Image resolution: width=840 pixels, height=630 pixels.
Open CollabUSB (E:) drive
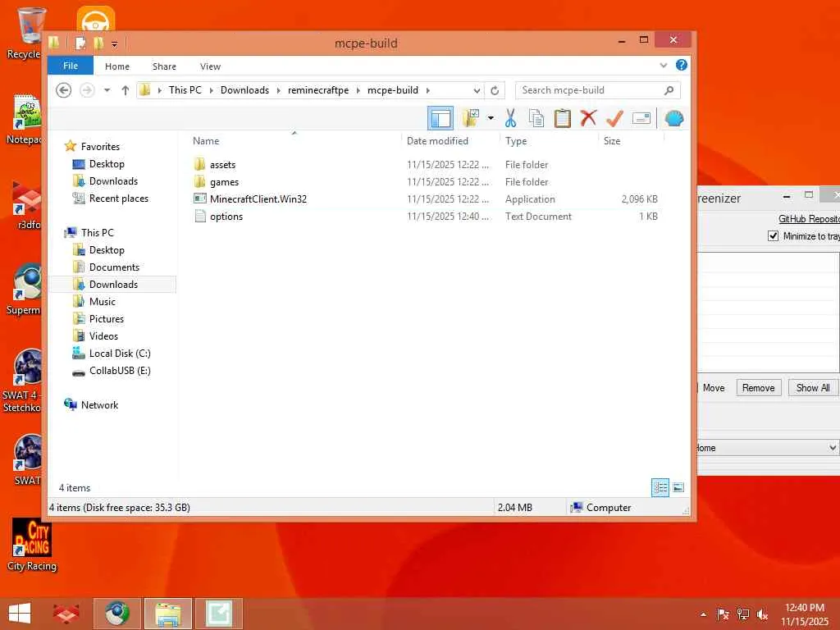point(120,370)
